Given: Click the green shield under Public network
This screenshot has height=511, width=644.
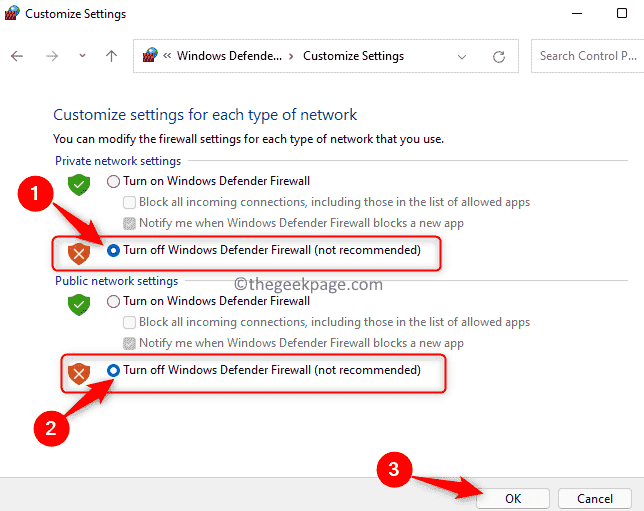Looking at the screenshot, I should 79,304.
